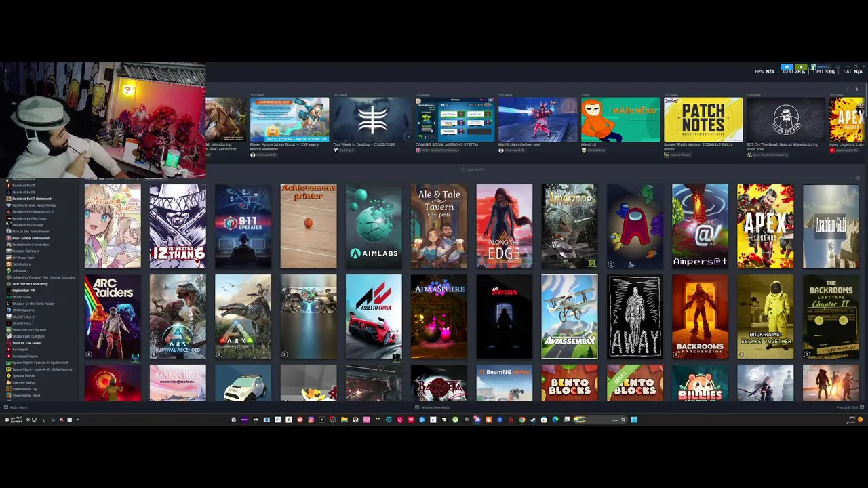868x488 pixels.
Task: Select September 7th in sidebar
Action: coord(24,291)
